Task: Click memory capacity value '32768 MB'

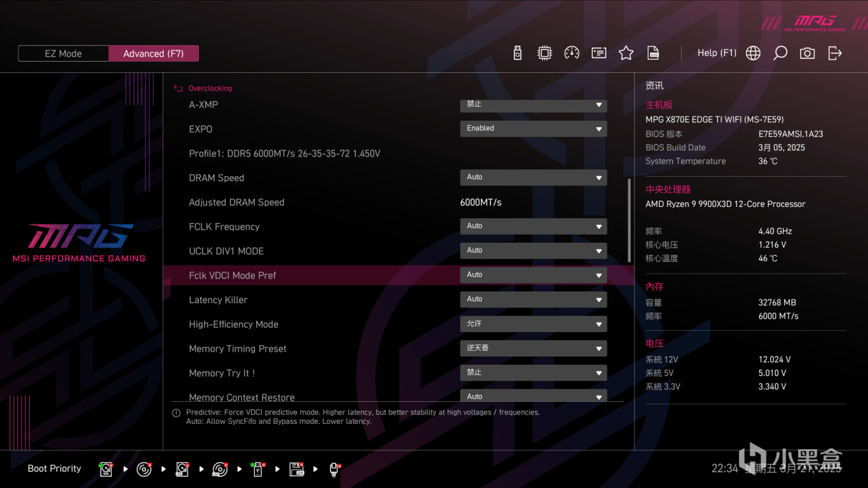Action: coord(777,302)
